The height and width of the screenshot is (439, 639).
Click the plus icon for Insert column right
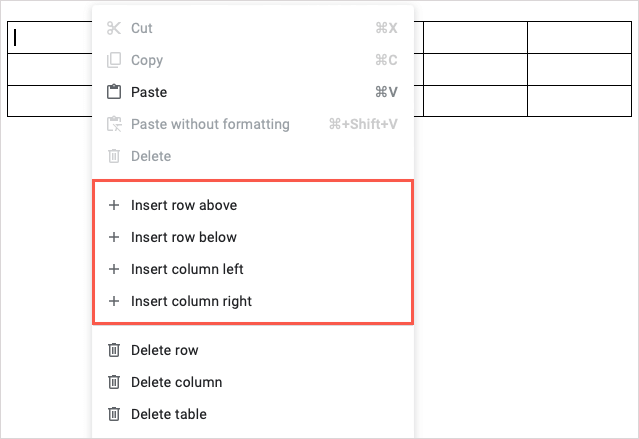coord(113,301)
